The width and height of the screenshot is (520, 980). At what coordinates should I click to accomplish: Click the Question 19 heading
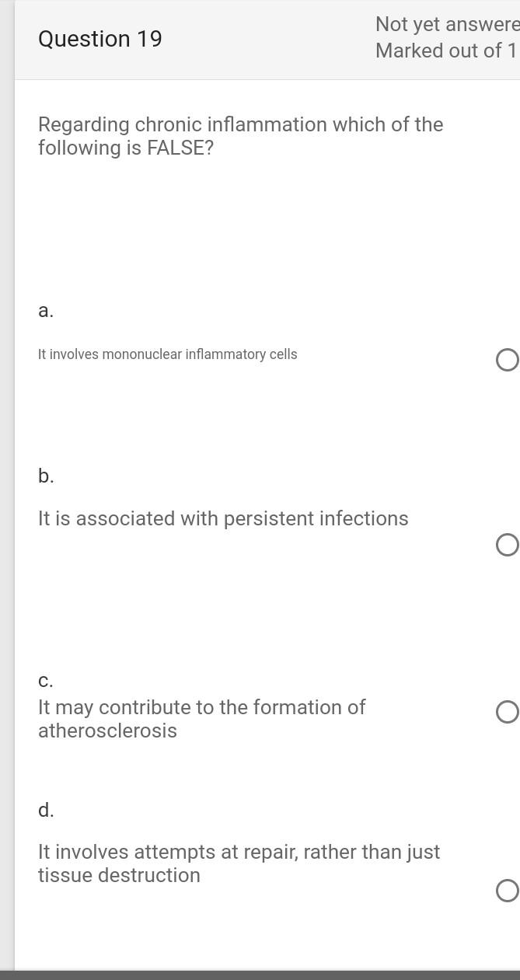pos(99,39)
